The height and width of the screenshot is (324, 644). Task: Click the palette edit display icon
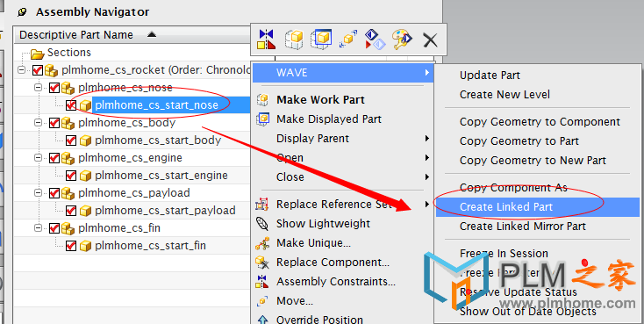pyautogui.click(x=403, y=40)
